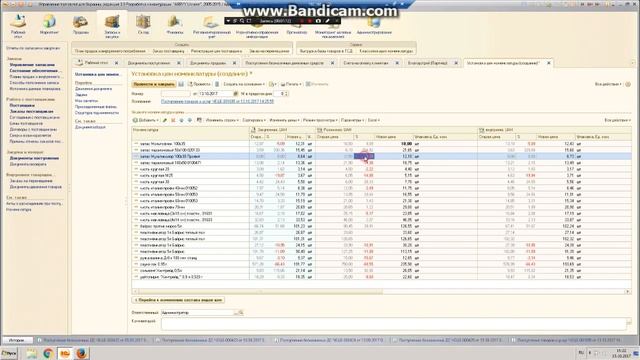Switch to the Счета на оплату клиентам tab
640x360 pixels.
click(x=366, y=63)
